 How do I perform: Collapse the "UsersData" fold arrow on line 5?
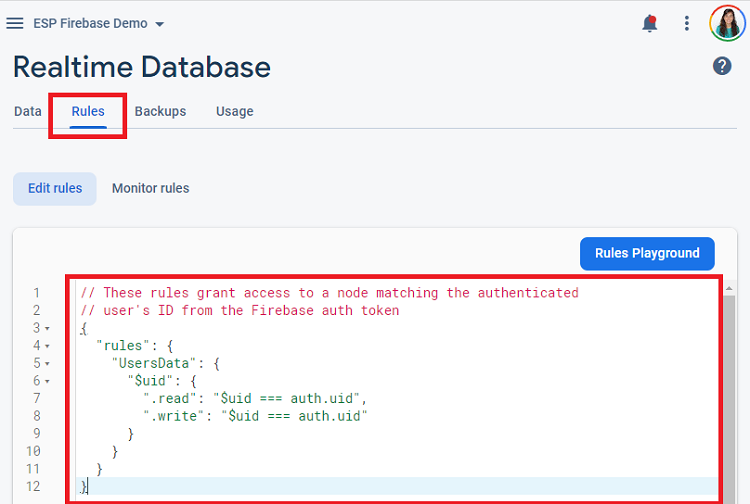(47, 364)
